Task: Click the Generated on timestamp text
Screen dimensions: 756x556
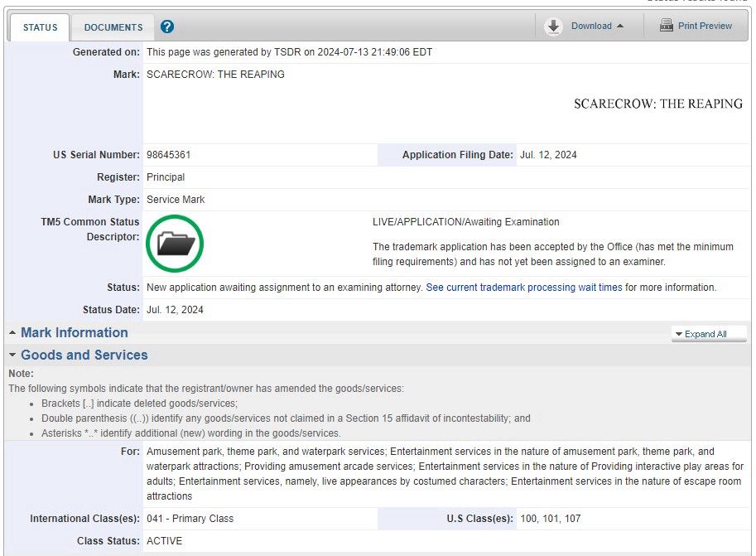Action: click(x=289, y=52)
